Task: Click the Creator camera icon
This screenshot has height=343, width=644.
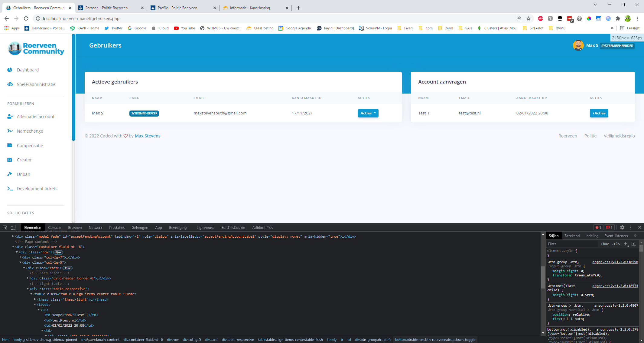Action: (x=10, y=160)
